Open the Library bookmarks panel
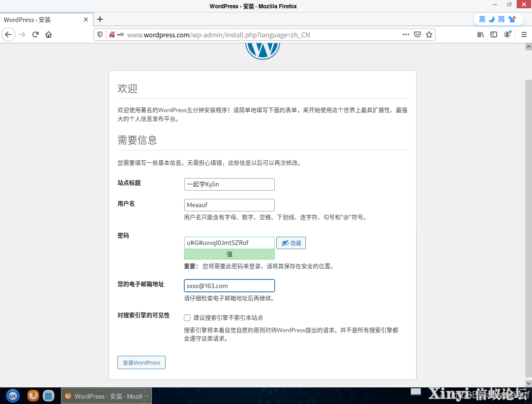Viewport: 532px width, 404px height. point(481,34)
